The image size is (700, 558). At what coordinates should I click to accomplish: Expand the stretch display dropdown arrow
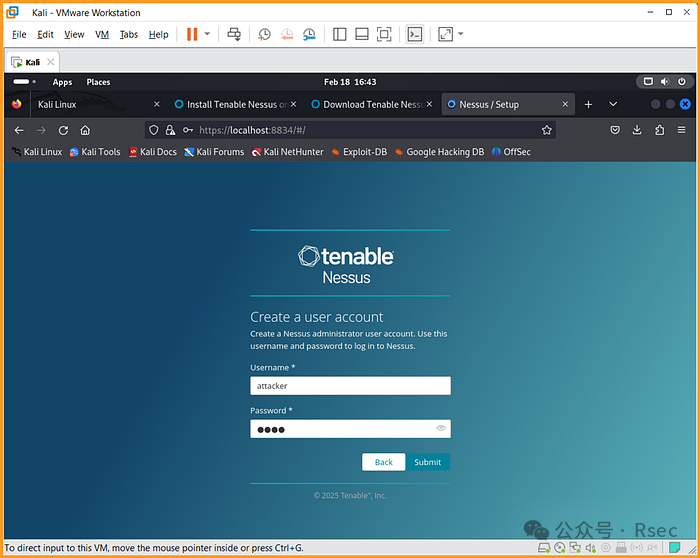461,34
